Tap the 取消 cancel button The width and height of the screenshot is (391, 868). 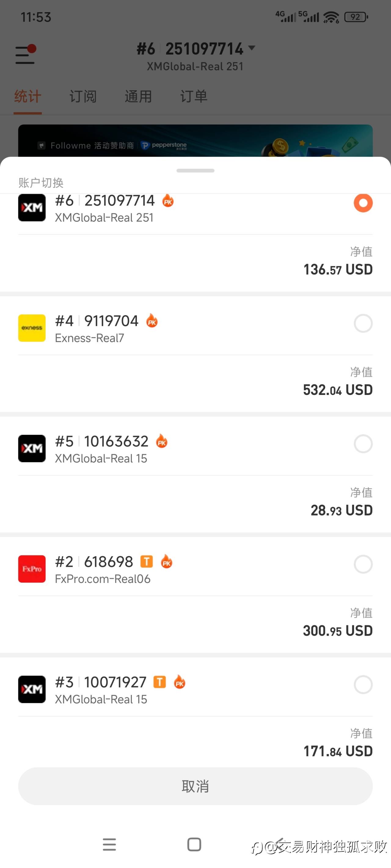(195, 786)
